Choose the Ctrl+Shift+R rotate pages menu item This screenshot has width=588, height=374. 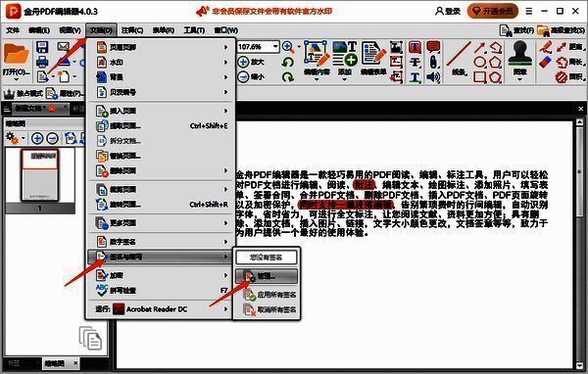coord(162,205)
